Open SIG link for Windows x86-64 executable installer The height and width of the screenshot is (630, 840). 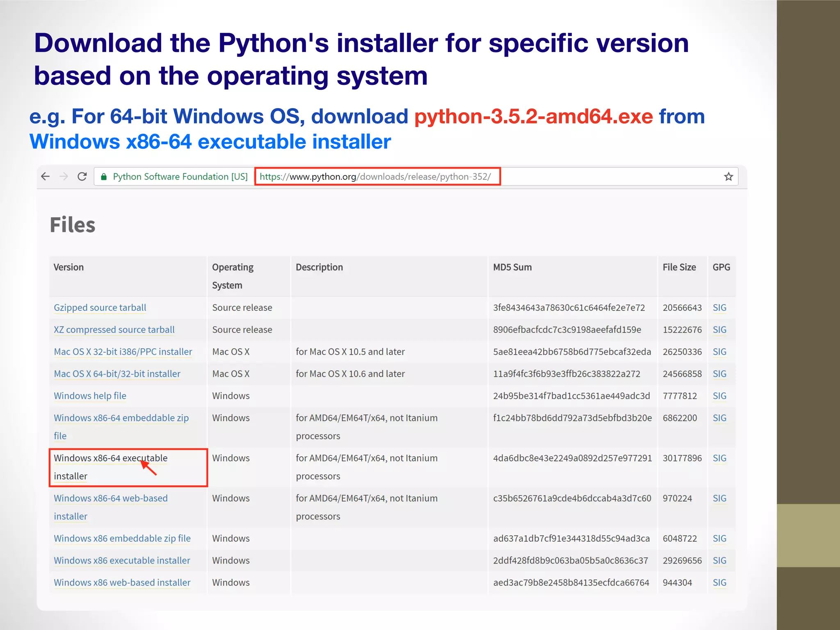(x=719, y=458)
